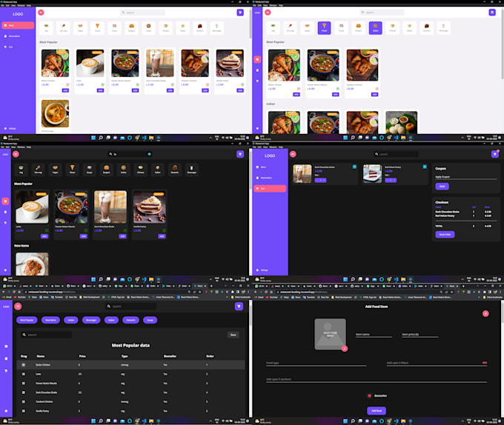Open the Windows Start button in the taskbar below the Add Food Item form
The width and height of the screenshot is (504, 425).
345,421
